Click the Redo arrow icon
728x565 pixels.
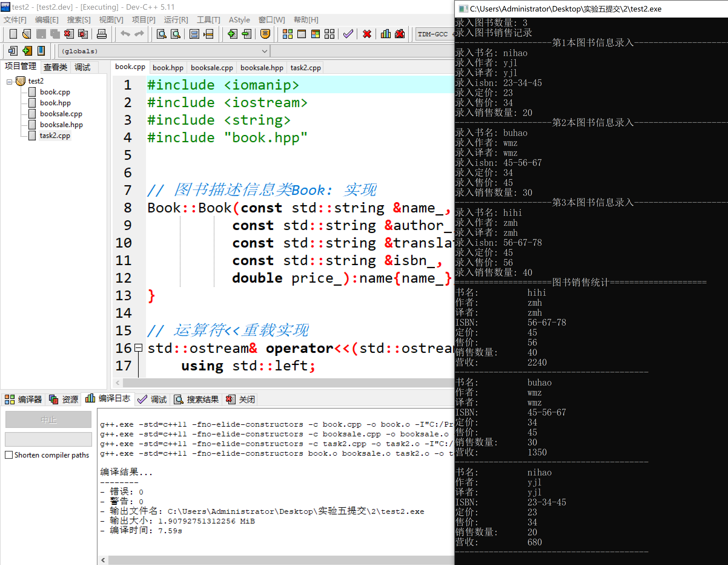coord(139,34)
